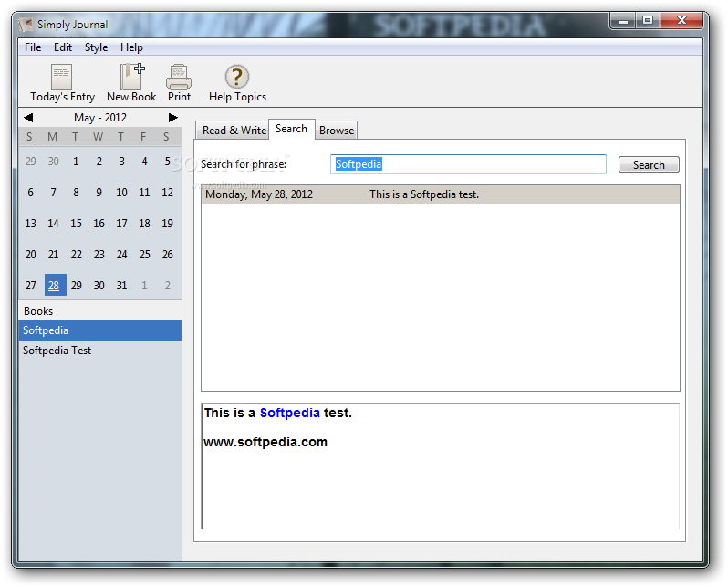Click the Print toolbar icon
Image resolution: width=728 pixels, height=587 pixels.
(179, 83)
